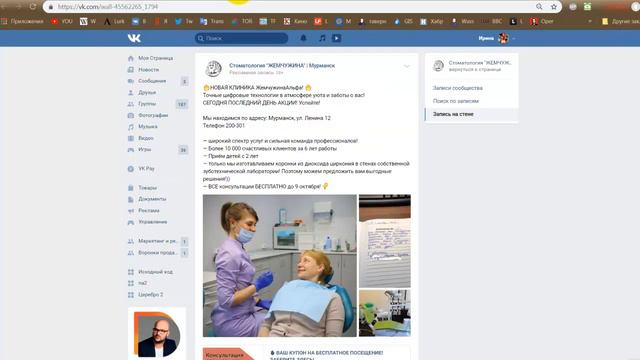Open the Trans bookmark
Image resolution: width=640 pixels, height=360 pixels.
[212, 21]
